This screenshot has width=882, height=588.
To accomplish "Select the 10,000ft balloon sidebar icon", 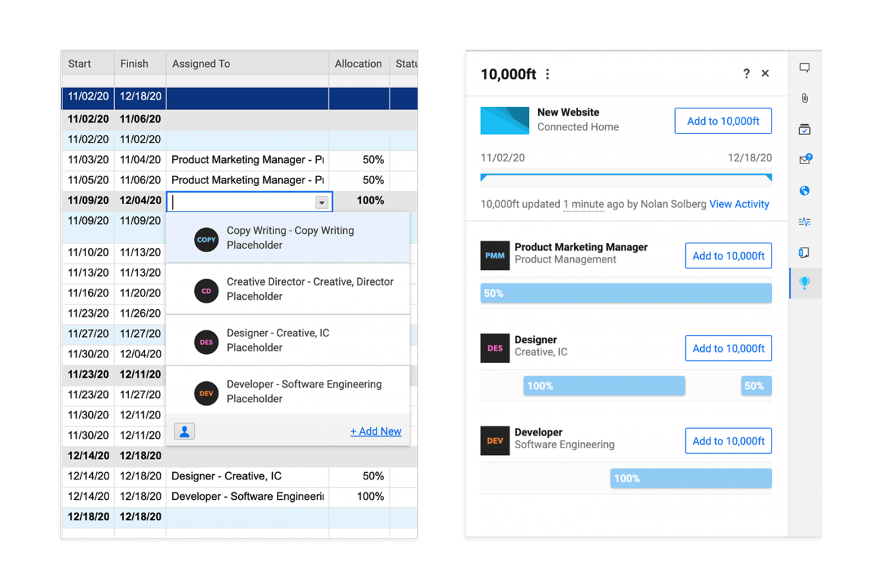I will pyautogui.click(x=805, y=283).
